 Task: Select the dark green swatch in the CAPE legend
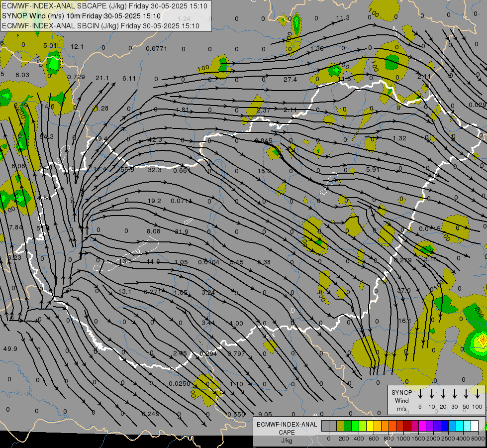point(348,426)
